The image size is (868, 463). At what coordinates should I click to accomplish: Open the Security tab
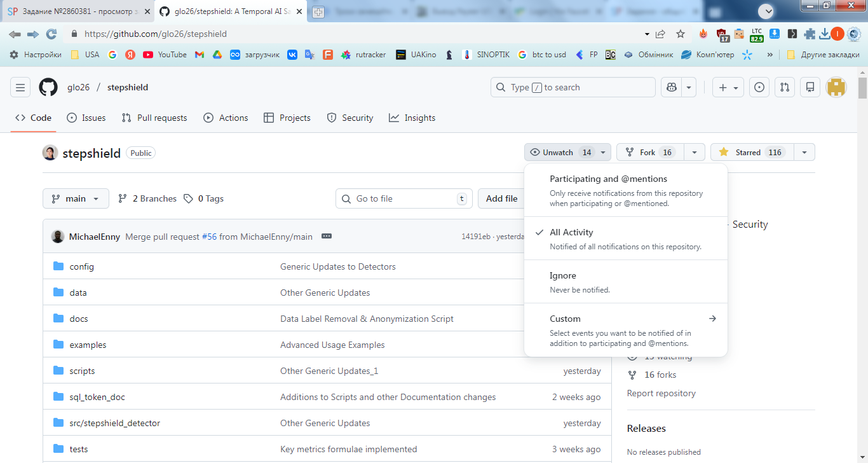coord(350,118)
